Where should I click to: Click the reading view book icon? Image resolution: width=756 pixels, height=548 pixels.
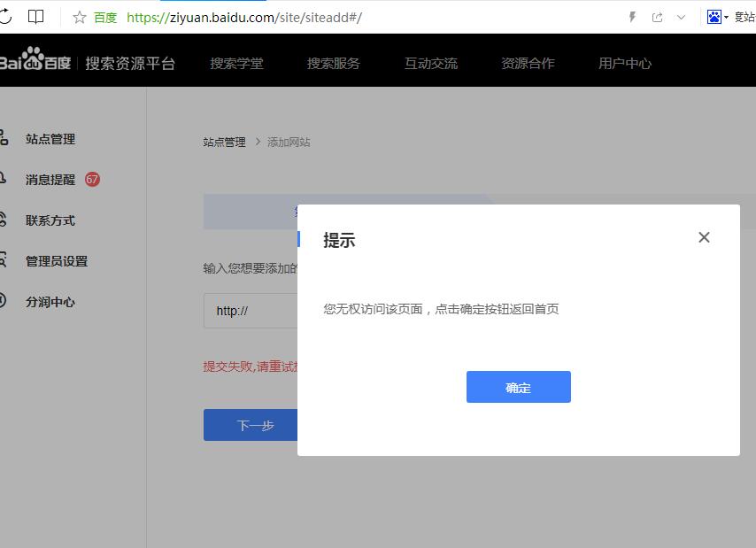35,16
